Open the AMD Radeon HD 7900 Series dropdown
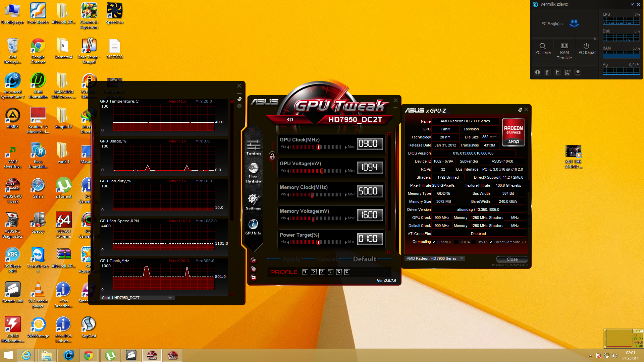 pyautogui.click(x=435, y=258)
